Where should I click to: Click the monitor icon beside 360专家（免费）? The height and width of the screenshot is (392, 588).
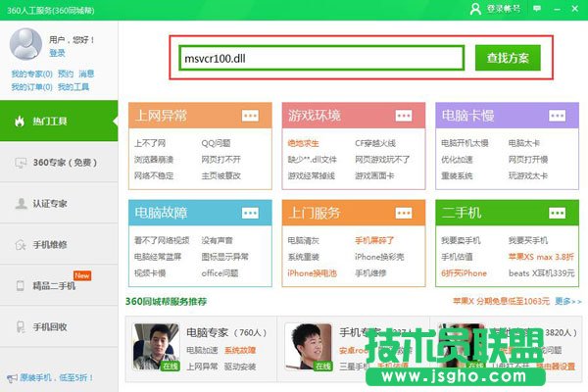(x=20, y=162)
